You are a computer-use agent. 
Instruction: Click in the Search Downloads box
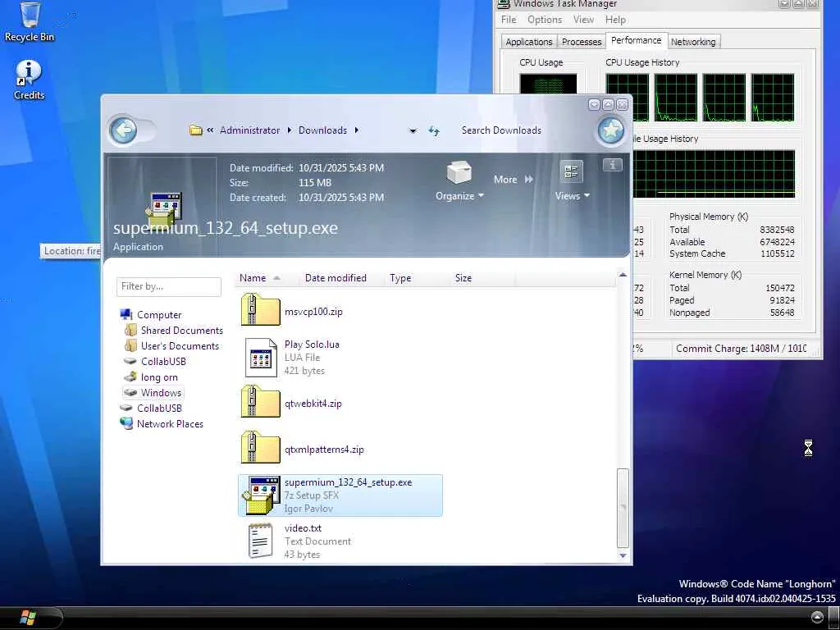point(501,130)
